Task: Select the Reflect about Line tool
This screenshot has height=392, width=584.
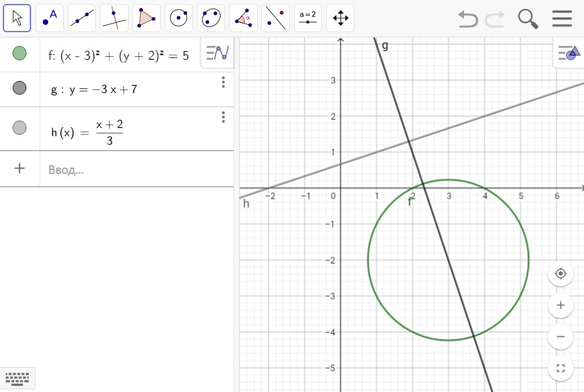Action: (x=275, y=18)
